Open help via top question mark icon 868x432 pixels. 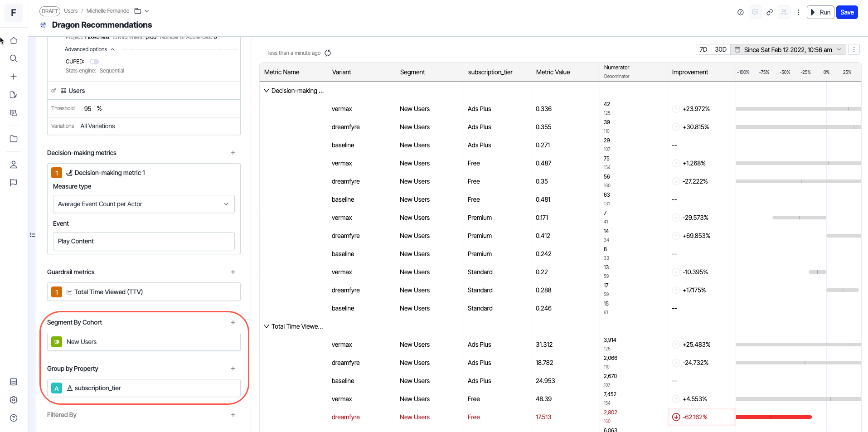pos(741,12)
